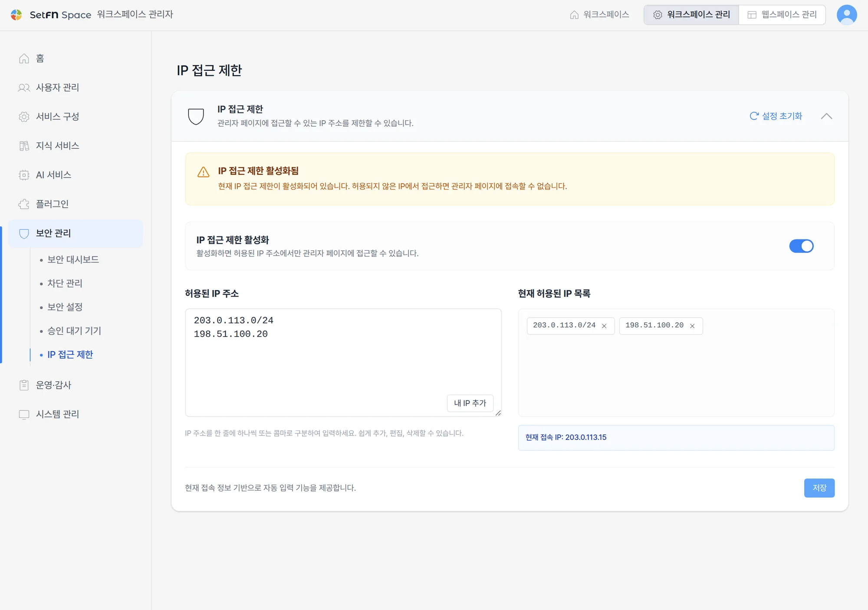Click the blue 저장 button

pyautogui.click(x=819, y=488)
